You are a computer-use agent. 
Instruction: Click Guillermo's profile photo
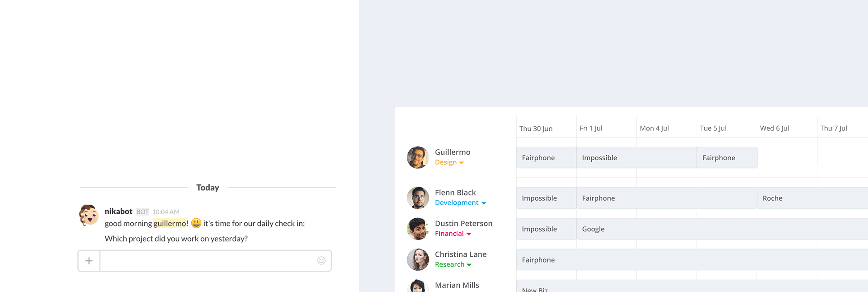tap(418, 158)
